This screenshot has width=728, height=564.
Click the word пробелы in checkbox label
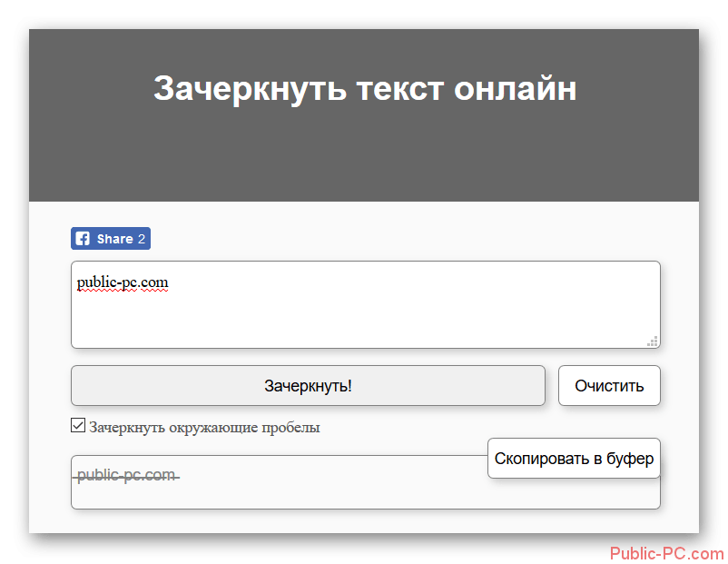point(290,427)
